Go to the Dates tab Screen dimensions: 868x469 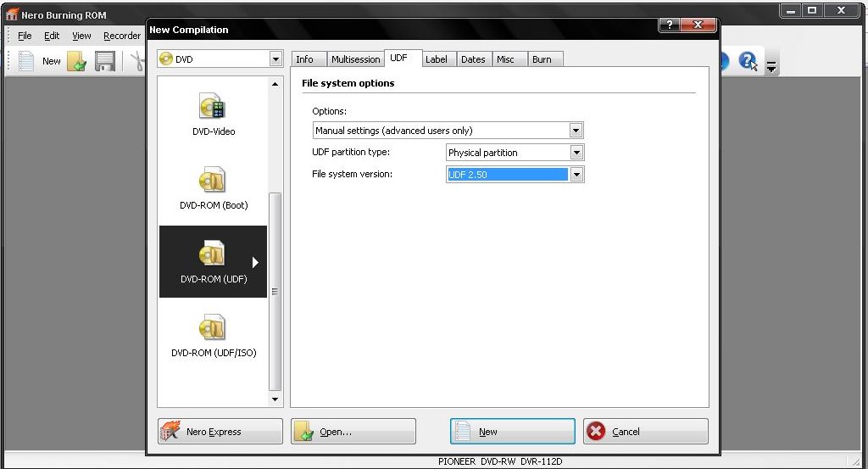click(x=473, y=59)
